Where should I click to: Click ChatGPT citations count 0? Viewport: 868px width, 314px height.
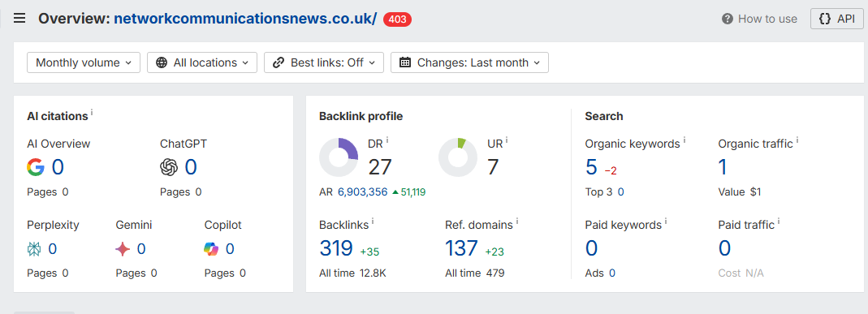pyautogui.click(x=191, y=167)
